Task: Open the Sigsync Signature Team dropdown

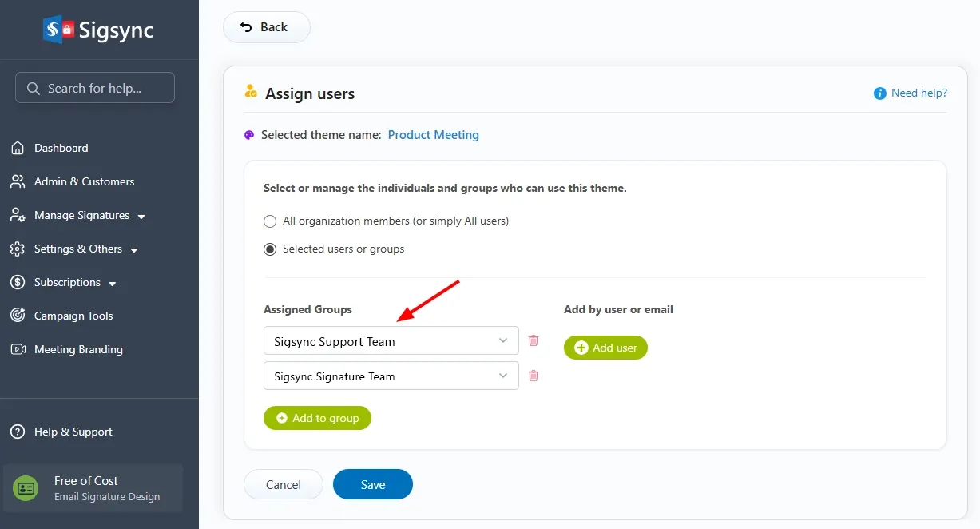Action: click(x=391, y=376)
